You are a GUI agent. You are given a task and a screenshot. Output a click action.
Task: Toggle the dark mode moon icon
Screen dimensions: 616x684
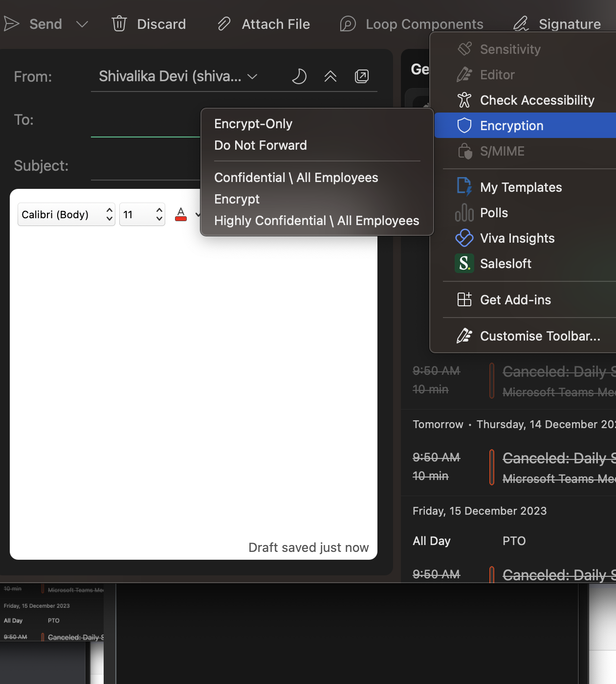299,76
